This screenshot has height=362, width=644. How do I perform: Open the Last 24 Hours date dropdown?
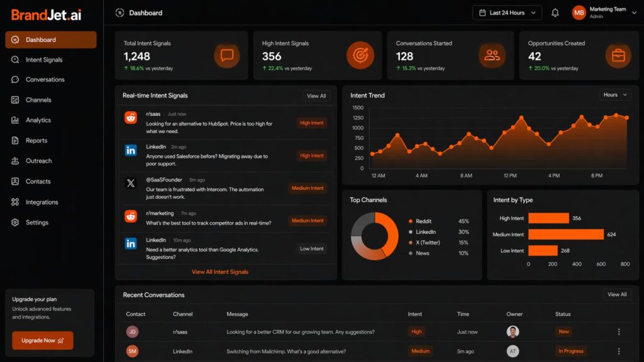[x=507, y=13]
